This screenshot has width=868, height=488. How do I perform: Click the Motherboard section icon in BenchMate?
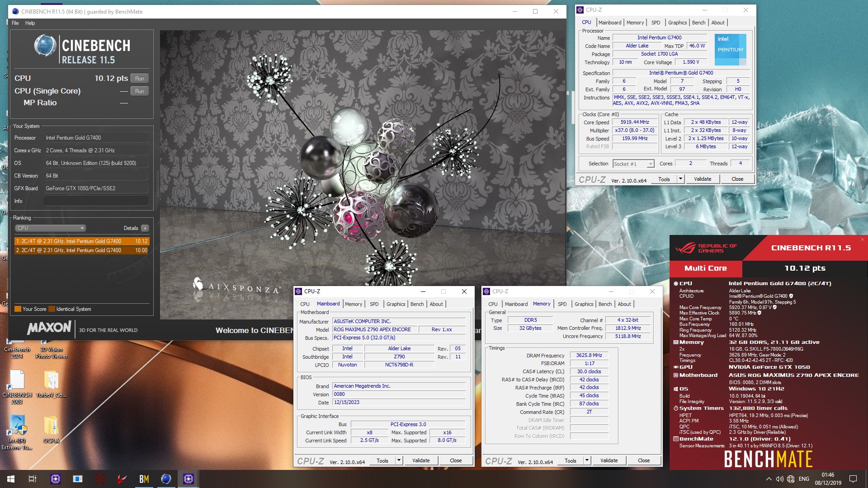tap(676, 375)
